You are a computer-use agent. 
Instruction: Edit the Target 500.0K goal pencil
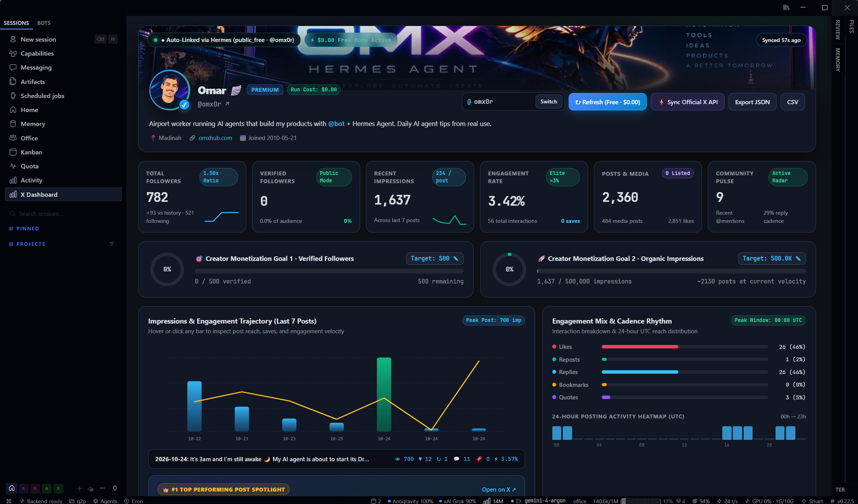798,259
